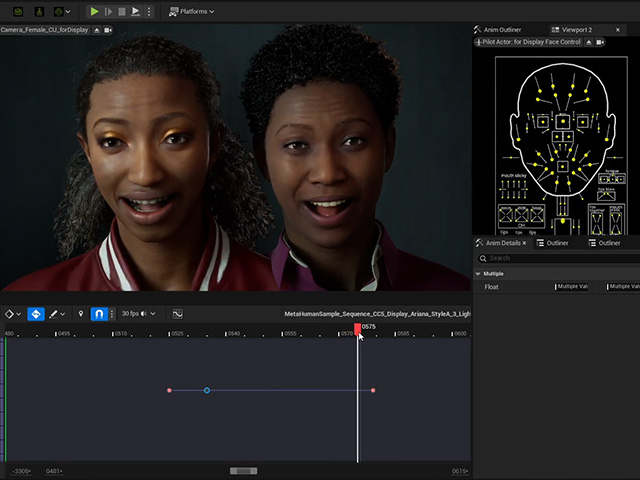Image resolution: width=640 pixels, height=480 pixels.
Task: Start Play In Editor with green play button
Action: (x=94, y=11)
